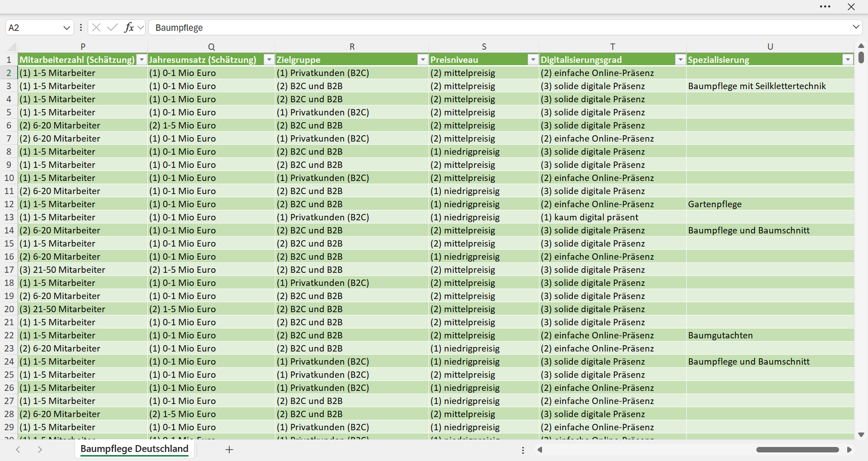
Task: Select '(3) 21-50 Mitarbeiter' in row 17
Action: pos(83,270)
